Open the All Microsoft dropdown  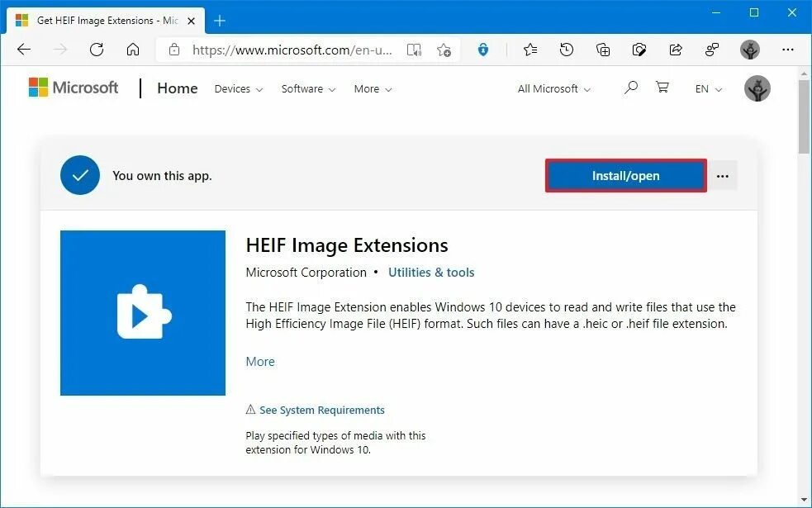[553, 88]
